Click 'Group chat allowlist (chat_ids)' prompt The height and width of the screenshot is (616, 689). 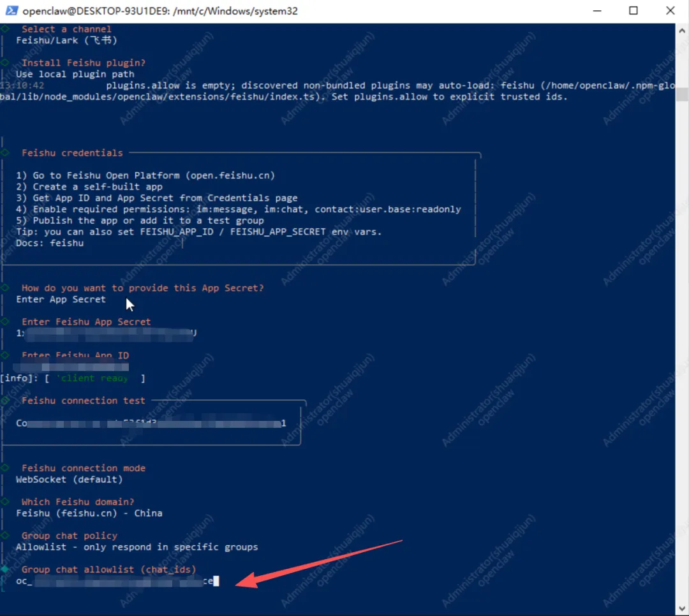click(x=109, y=569)
